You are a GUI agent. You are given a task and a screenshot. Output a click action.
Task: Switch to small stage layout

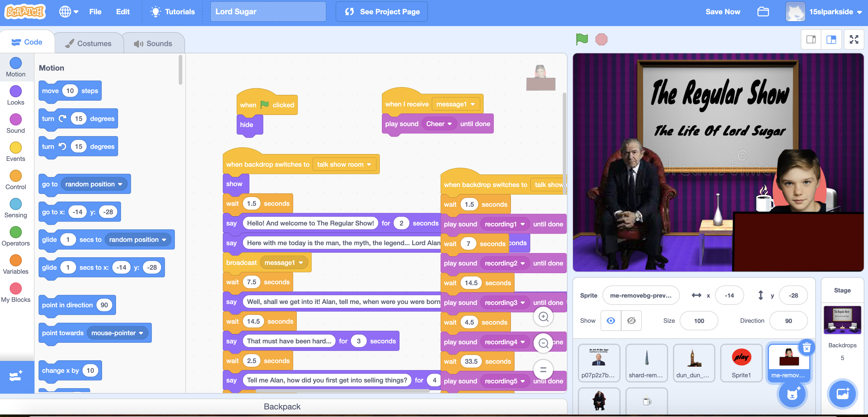tap(811, 39)
